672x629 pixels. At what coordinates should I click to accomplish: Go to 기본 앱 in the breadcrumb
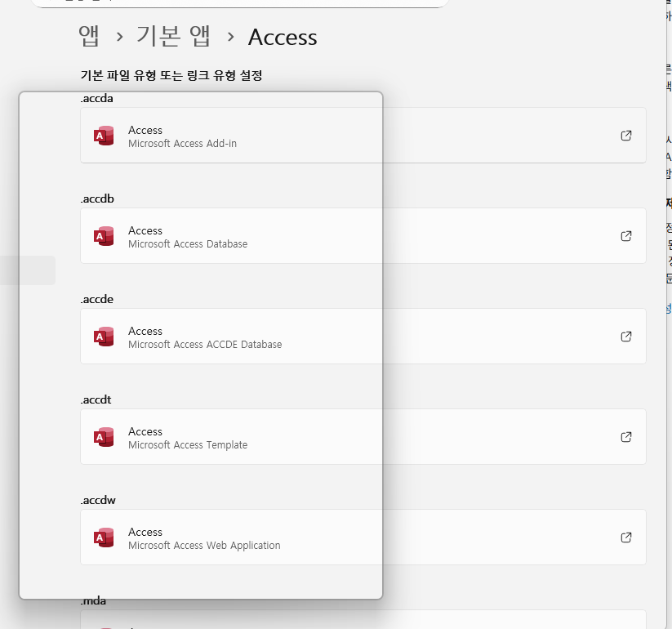pyautogui.click(x=173, y=36)
